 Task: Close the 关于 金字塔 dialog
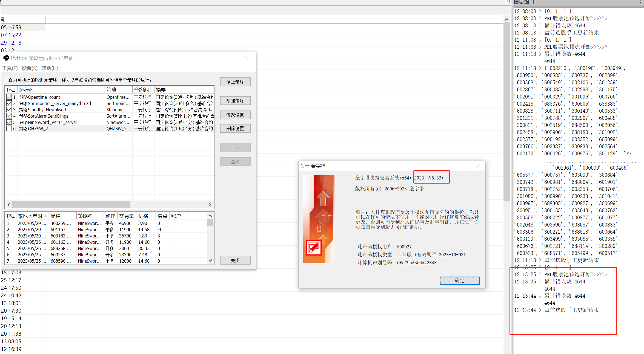click(x=478, y=166)
